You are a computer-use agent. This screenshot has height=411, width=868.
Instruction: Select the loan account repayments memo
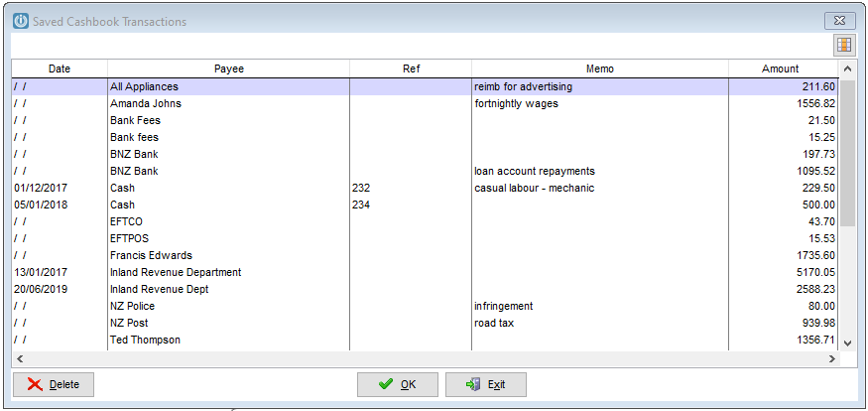[x=535, y=171]
